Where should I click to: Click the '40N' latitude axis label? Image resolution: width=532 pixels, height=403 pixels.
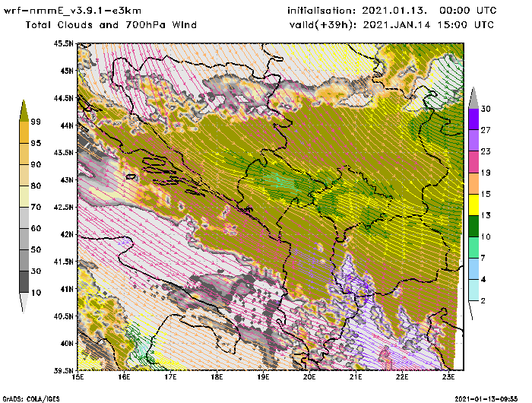pyautogui.click(x=67, y=343)
